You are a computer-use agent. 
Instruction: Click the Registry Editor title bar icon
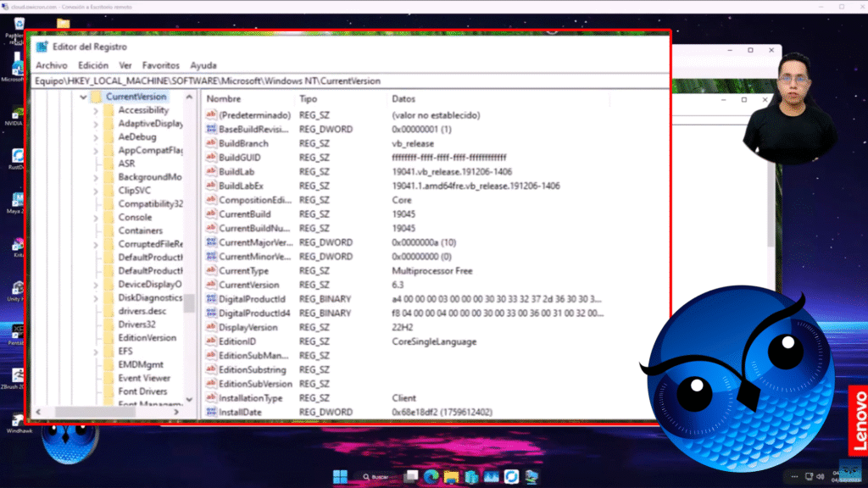(x=42, y=47)
